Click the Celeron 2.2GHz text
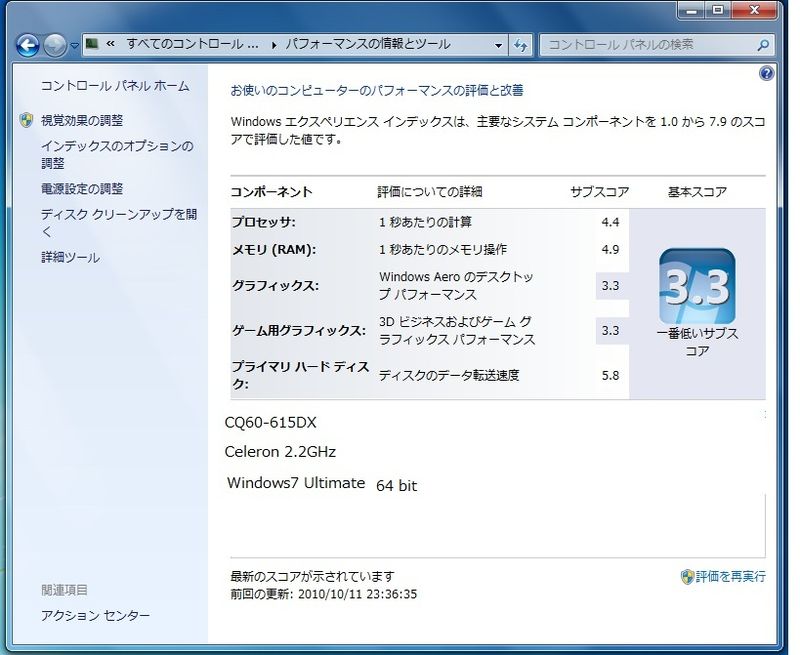Screen dimensions: 800x655 tap(280, 452)
